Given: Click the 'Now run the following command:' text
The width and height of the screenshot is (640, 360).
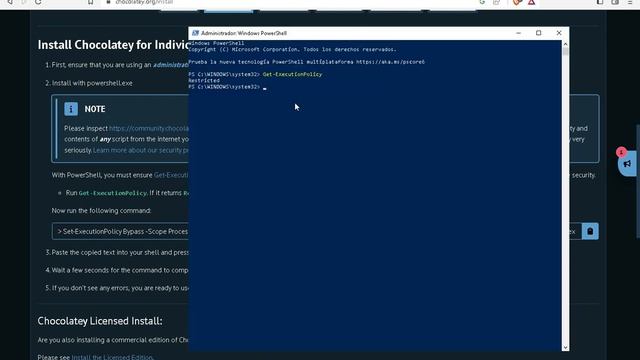Looking at the screenshot, I should (x=101, y=211).
